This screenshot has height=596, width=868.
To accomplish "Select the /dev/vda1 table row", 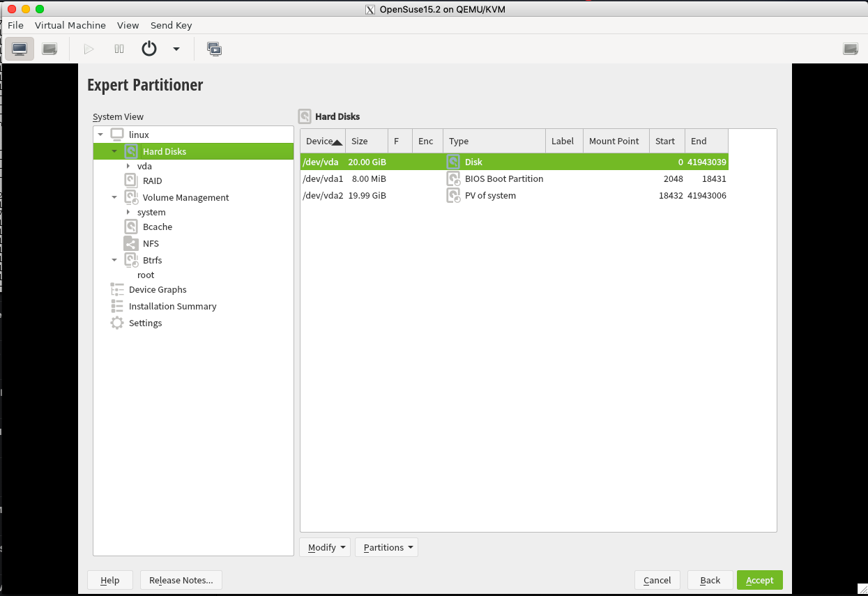I will click(x=515, y=178).
